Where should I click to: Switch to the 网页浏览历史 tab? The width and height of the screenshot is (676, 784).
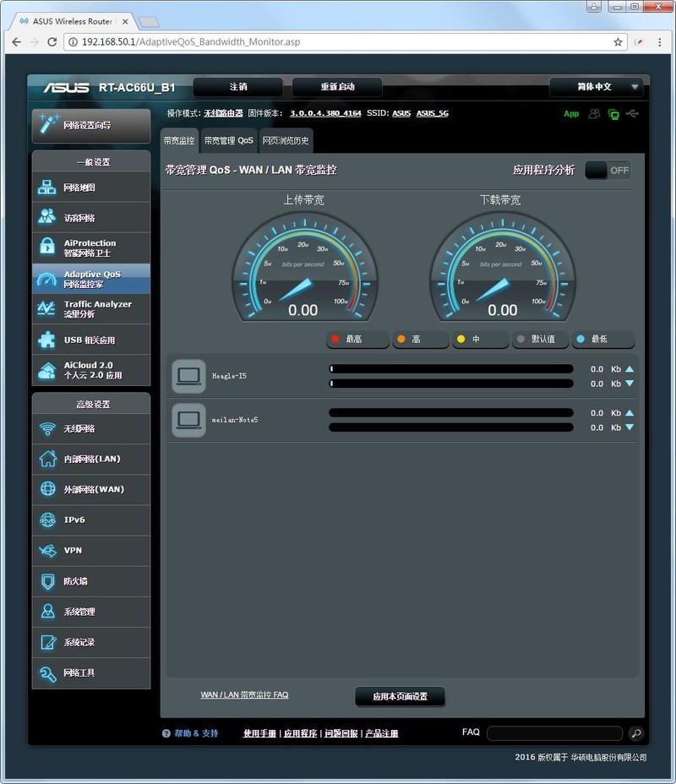[286, 140]
